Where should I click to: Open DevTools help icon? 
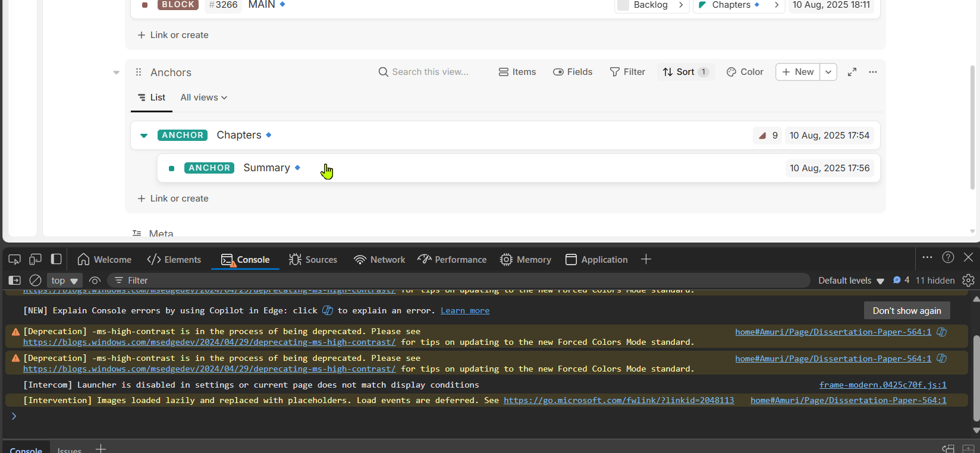point(948,257)
